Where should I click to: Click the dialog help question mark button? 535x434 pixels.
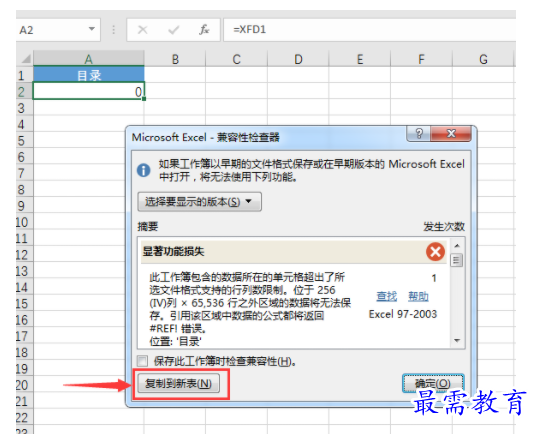419,133
